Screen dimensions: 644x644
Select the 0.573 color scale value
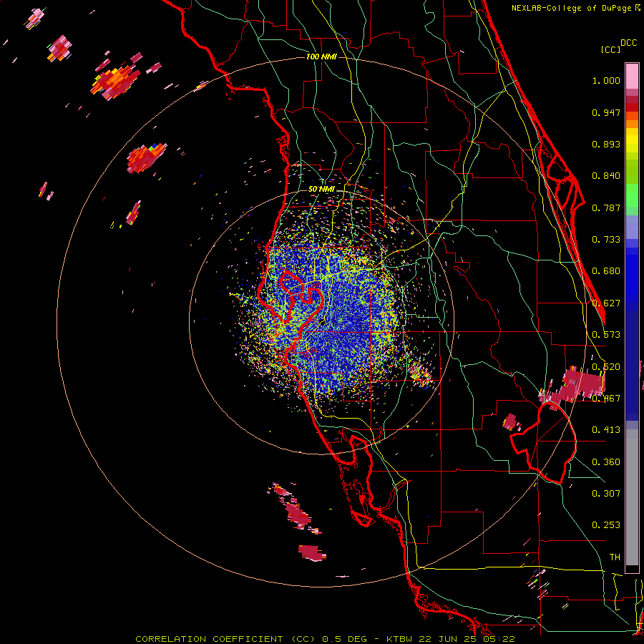click(606, 335)
